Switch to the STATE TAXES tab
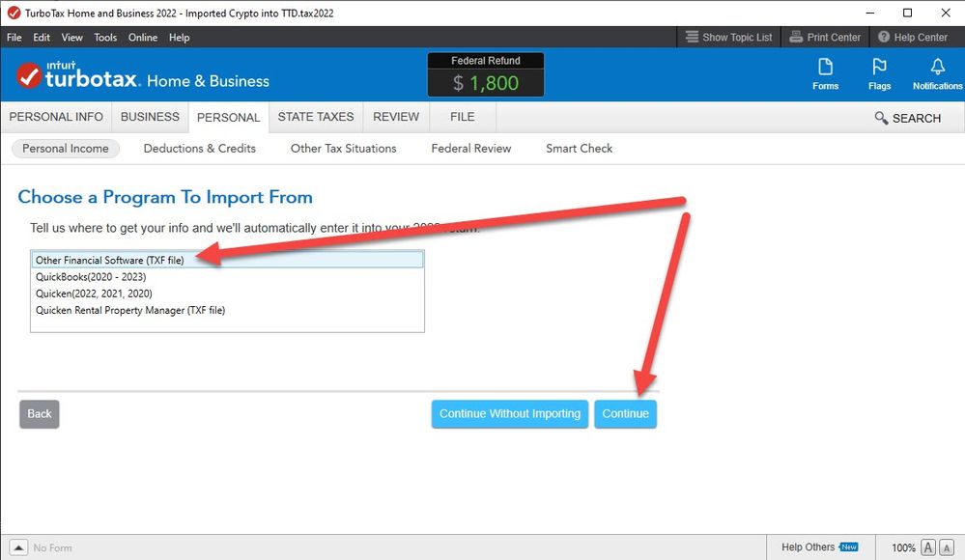 tap(316, 117)
